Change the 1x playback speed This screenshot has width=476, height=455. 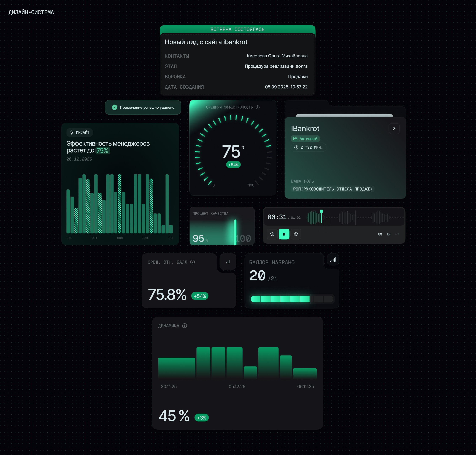coord(388,234)
